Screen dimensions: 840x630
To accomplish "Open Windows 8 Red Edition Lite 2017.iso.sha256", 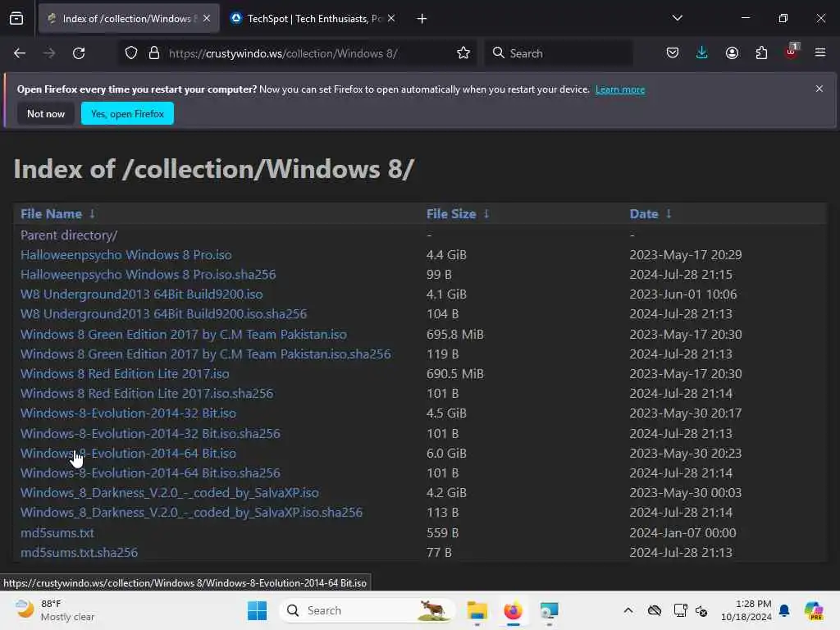I will pos(147,394).
